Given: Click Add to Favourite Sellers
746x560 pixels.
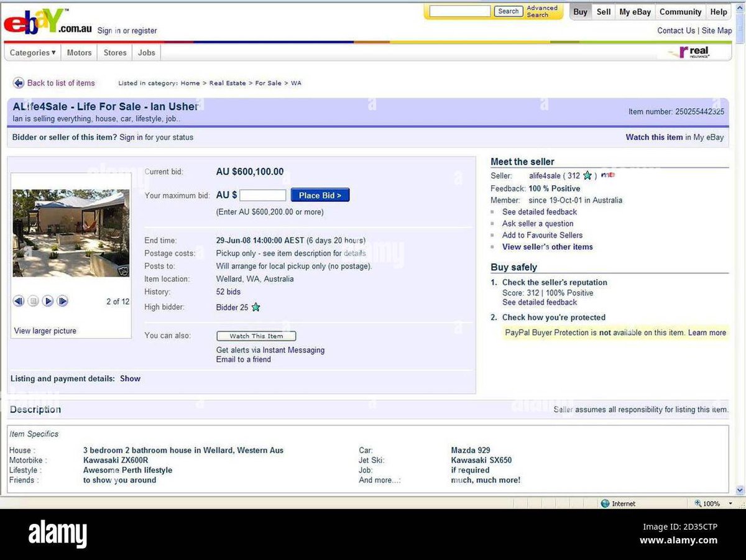Looking at the screenshot, I should (543, 235).
